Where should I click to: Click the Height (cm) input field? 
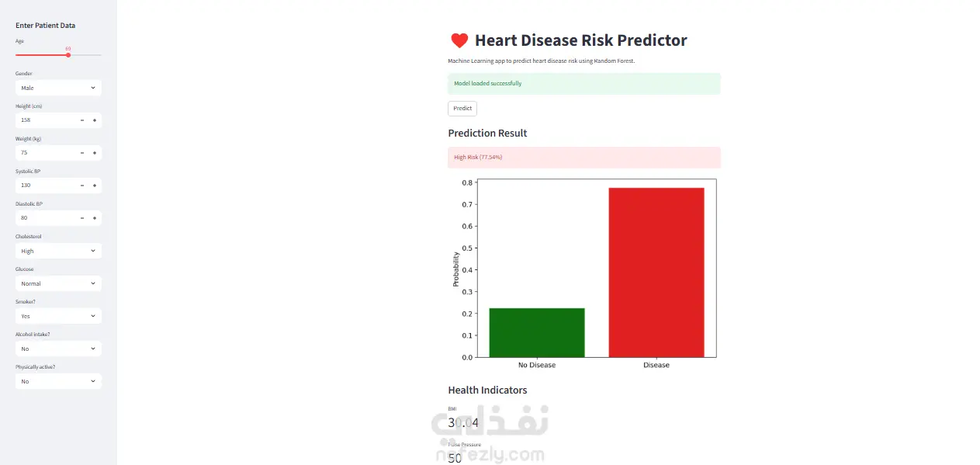(47, 120)
